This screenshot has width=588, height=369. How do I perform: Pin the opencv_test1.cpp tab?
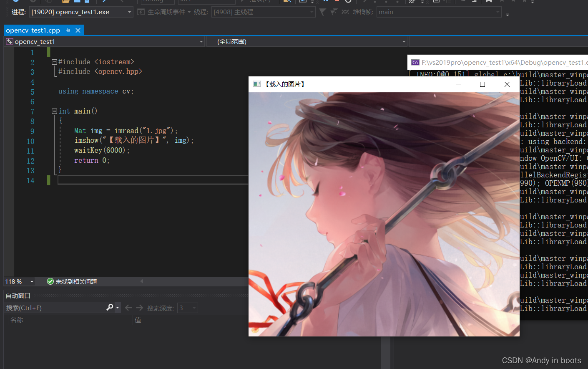pos(68,30)
